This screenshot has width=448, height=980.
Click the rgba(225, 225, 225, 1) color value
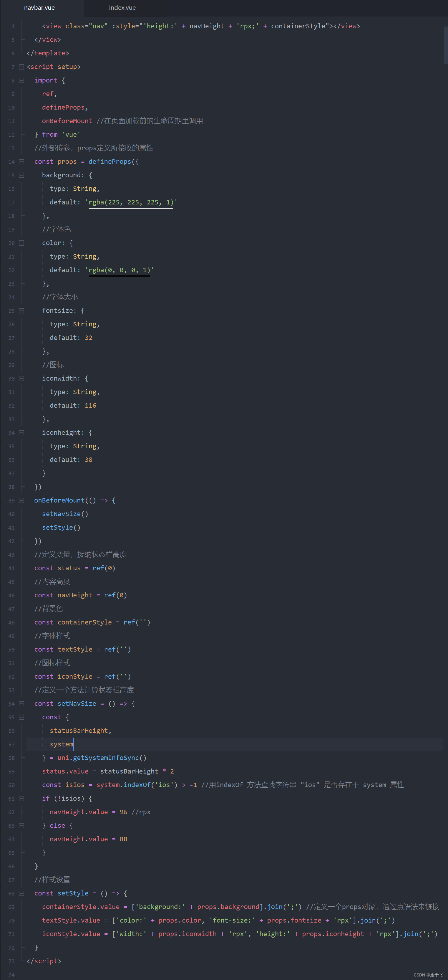[131, 202]
